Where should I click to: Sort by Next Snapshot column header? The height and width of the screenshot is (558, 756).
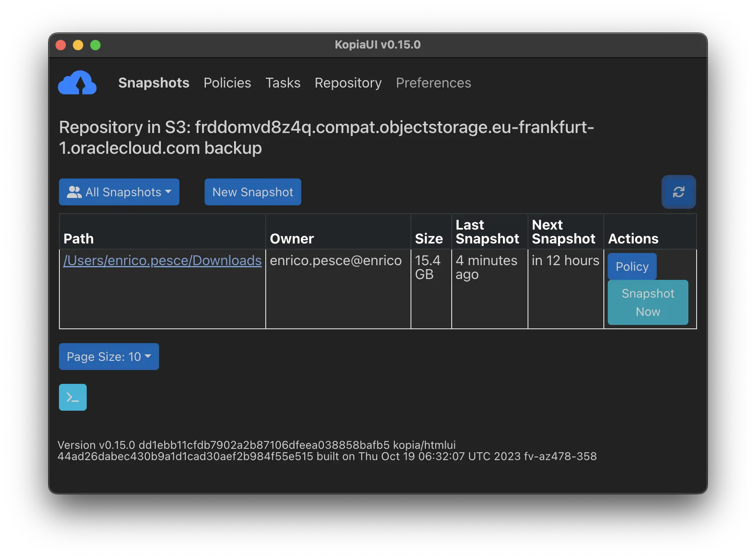563,232
